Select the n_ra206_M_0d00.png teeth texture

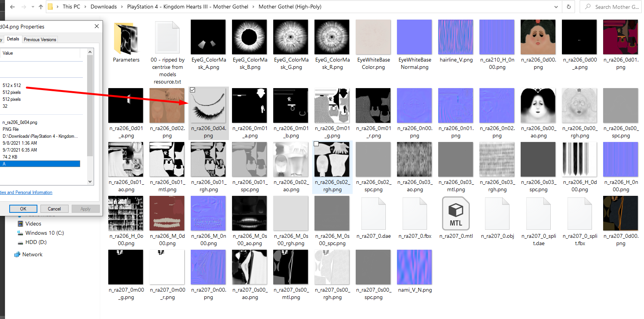167,221
